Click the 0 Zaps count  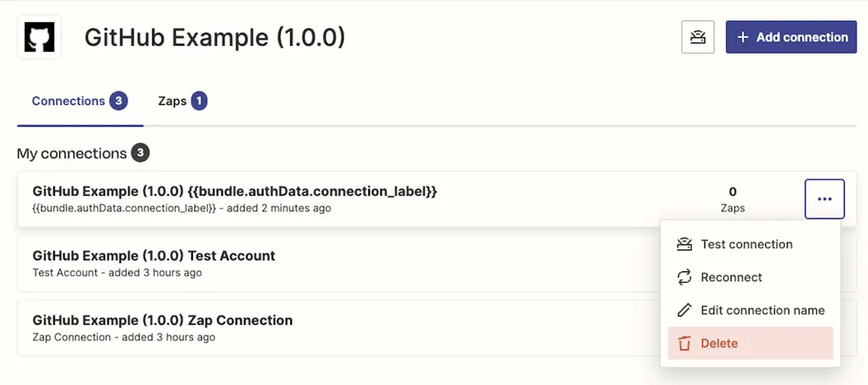coord(732,199)
